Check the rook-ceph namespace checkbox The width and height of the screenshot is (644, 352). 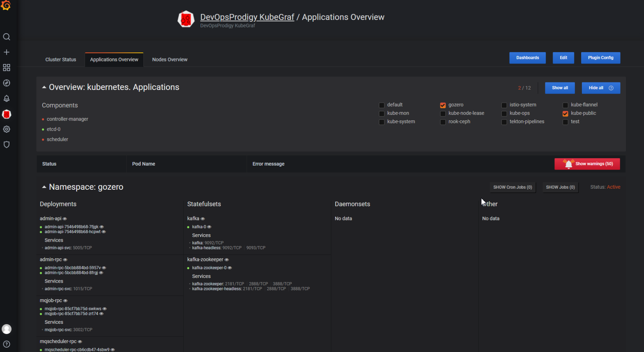pyautogui.click(x=443, y=122)
